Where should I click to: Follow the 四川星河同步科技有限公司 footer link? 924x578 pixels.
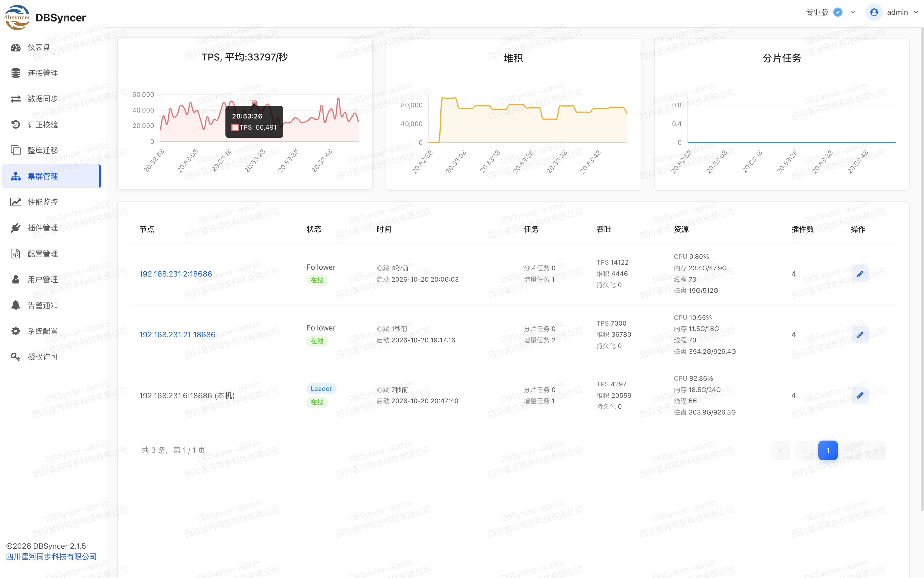(x=51, y=557)
